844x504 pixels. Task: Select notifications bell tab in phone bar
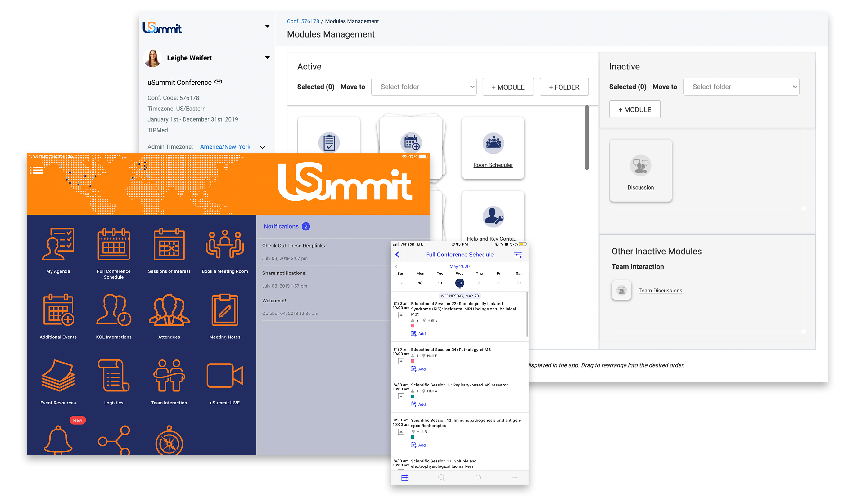point(478,478)
